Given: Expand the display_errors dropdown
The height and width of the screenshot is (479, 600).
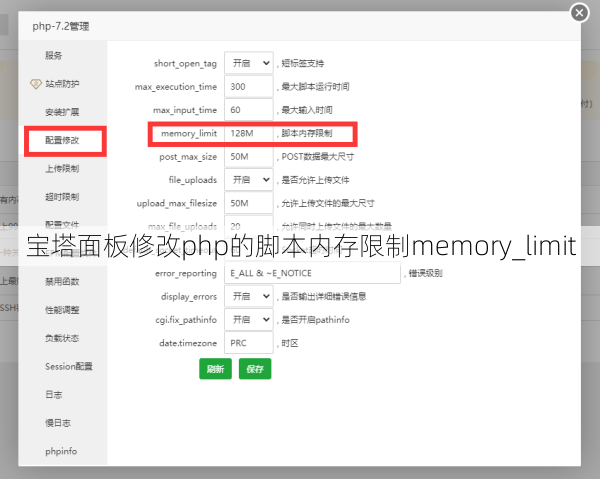Looking at the screenshot, I should (x=249, y=297).
